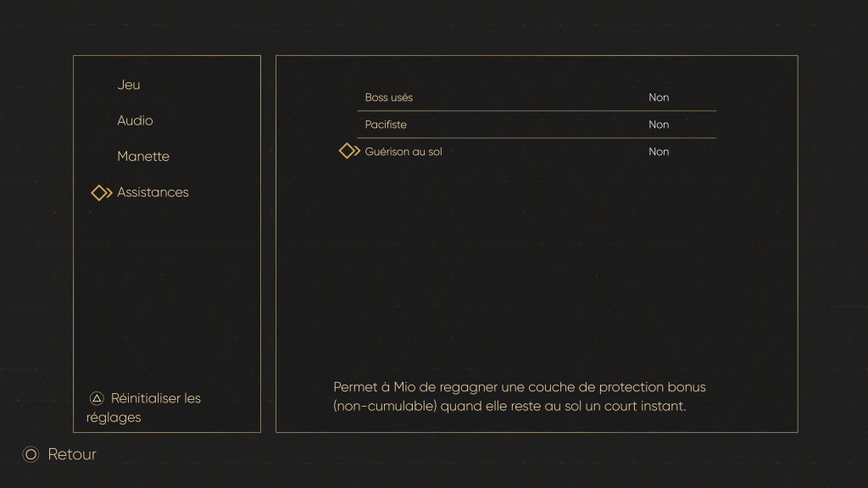
Task: Toggle the Pacifiste value Non
Action: click(x=659, y=125)
